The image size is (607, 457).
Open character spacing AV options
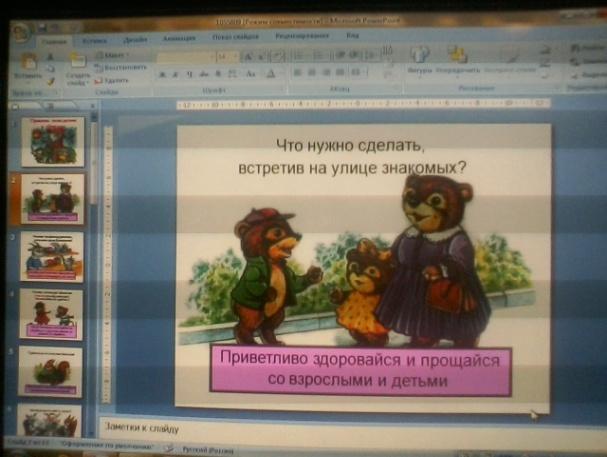pyautogui.click(x=233, y=74)
